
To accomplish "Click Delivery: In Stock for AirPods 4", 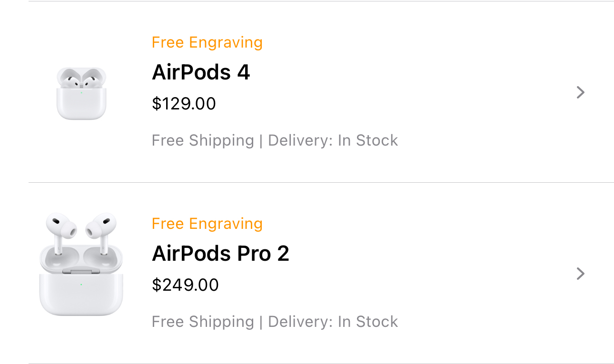I will [333, 140].
